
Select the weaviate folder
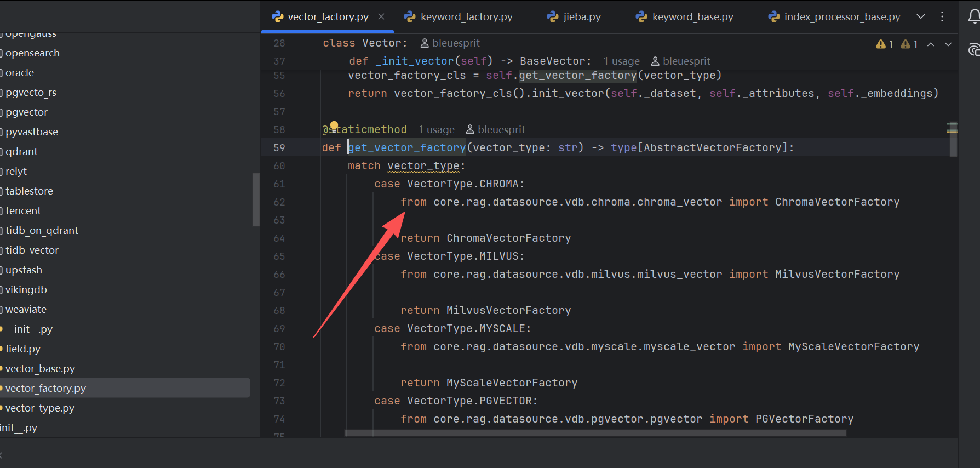(x=26, y=310)
